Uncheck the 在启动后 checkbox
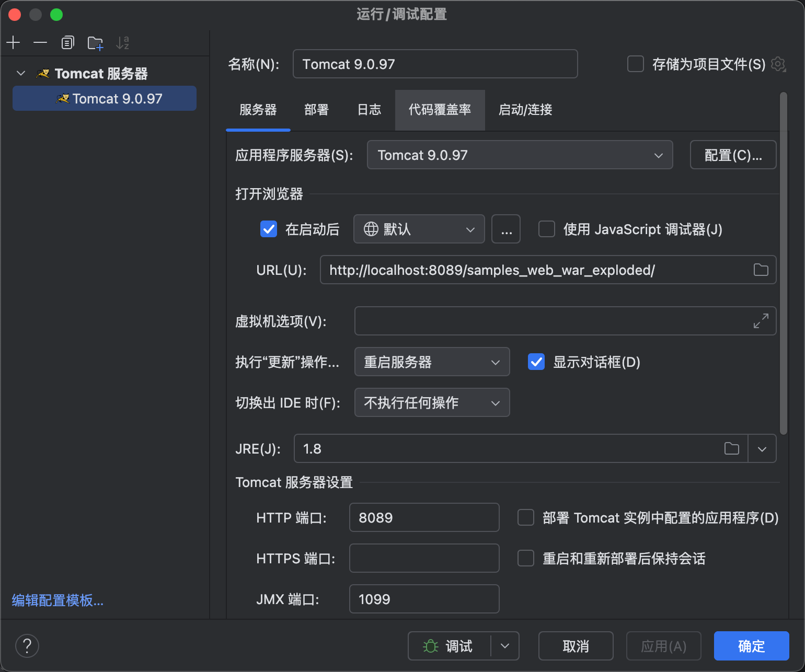 pyautogui.click(x=269, y=229)
